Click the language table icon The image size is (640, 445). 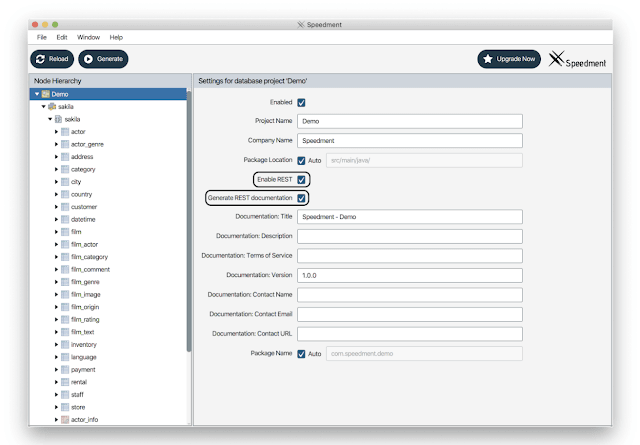[65, 357]
